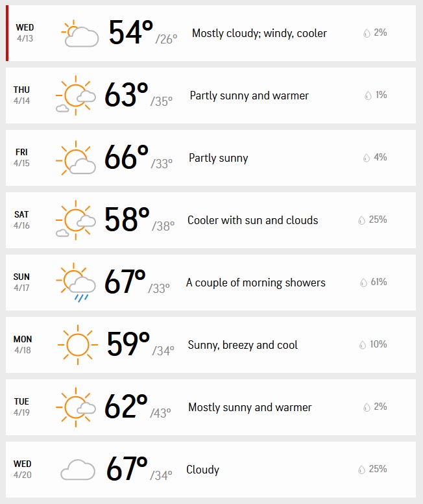Select the SUN 4/17 date label

(21, 283)
